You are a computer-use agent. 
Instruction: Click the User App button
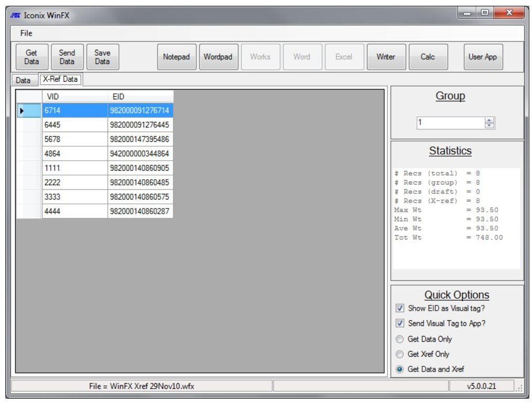(x=483, y=57)
